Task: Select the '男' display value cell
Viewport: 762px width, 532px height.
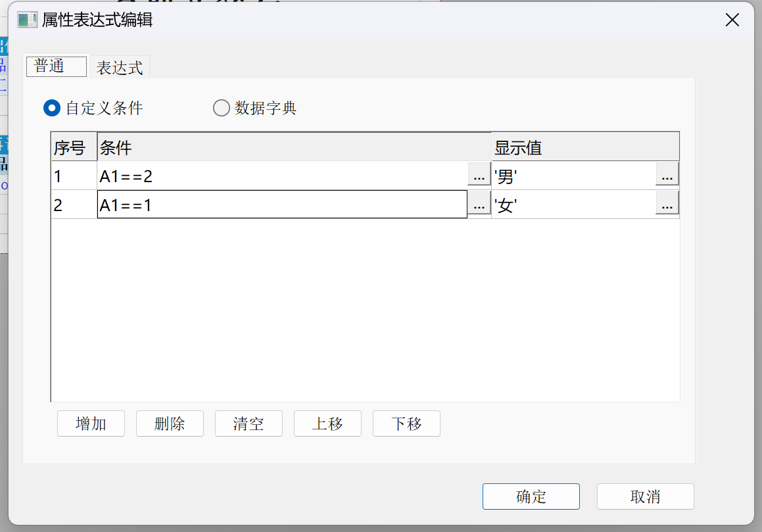Action: coord(572,176)
